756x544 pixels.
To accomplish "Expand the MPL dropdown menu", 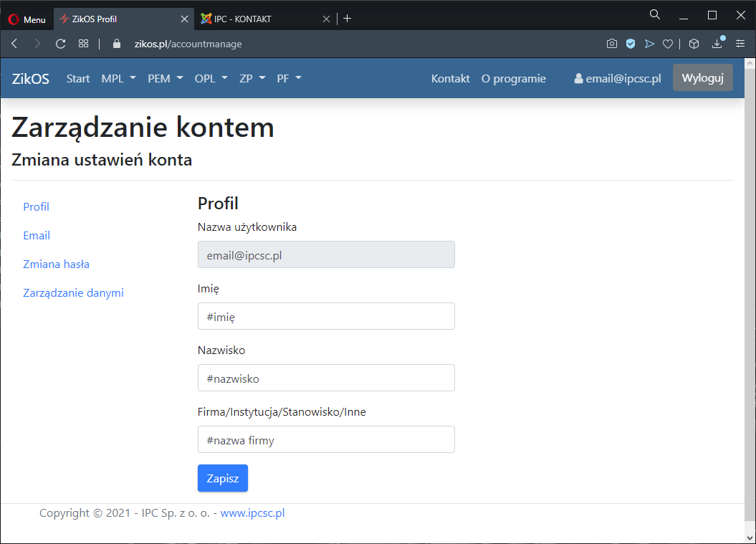I will [x=118, y=78].
